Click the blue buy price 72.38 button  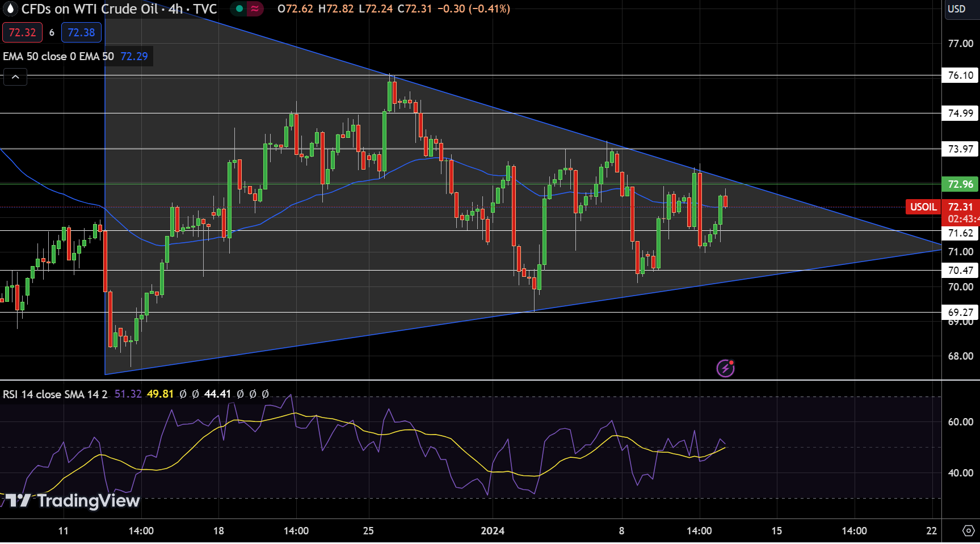81,32
